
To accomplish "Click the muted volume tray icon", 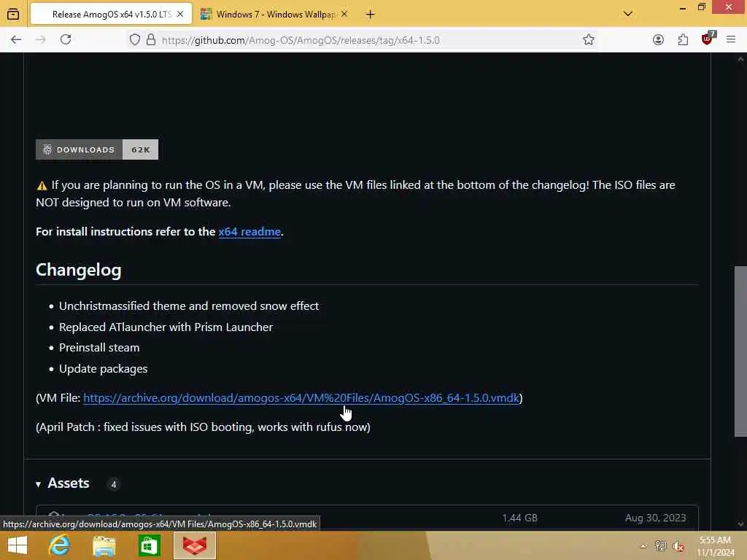I will point(678,547).
